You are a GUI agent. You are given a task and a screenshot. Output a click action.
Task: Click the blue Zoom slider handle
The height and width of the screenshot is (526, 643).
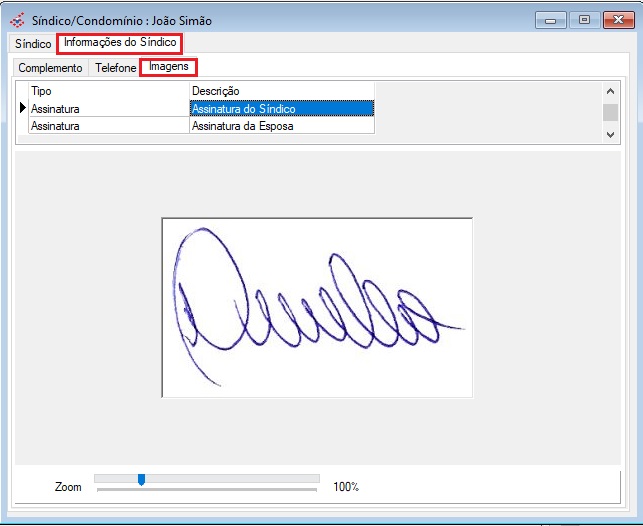click(141, 480)
